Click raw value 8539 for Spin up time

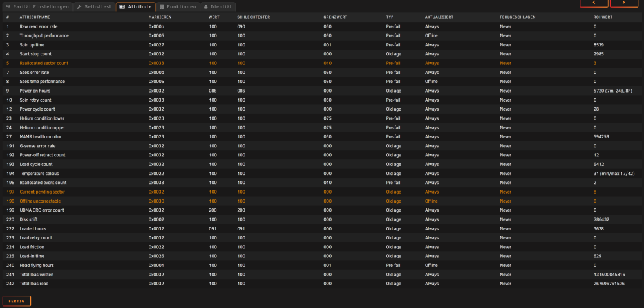click(x=598, y=45)
